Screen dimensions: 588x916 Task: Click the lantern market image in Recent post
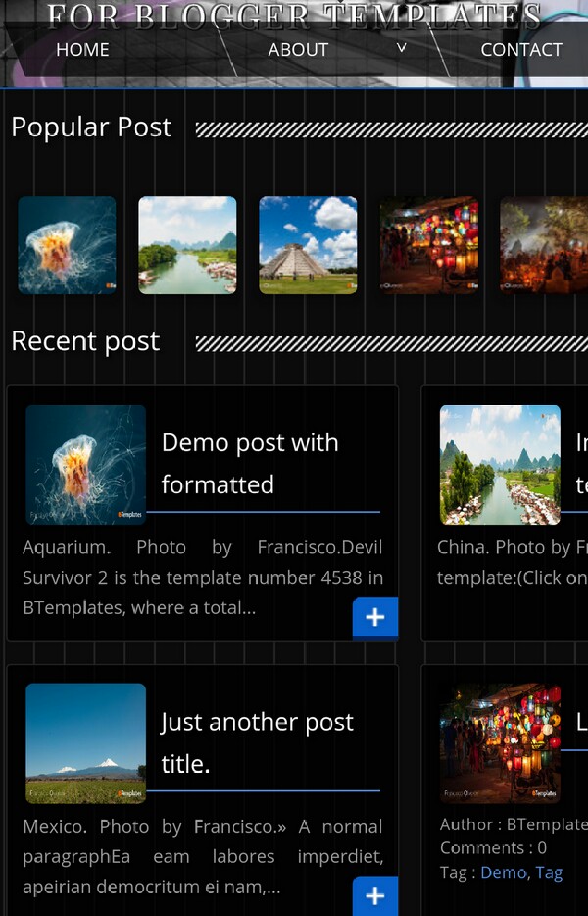500,743
